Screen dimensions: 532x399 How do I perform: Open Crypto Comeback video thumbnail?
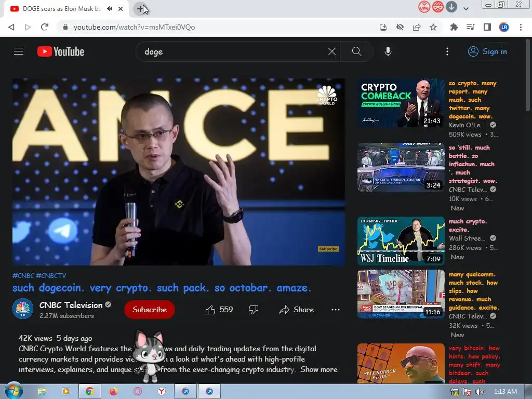click(x=401, y=103)
